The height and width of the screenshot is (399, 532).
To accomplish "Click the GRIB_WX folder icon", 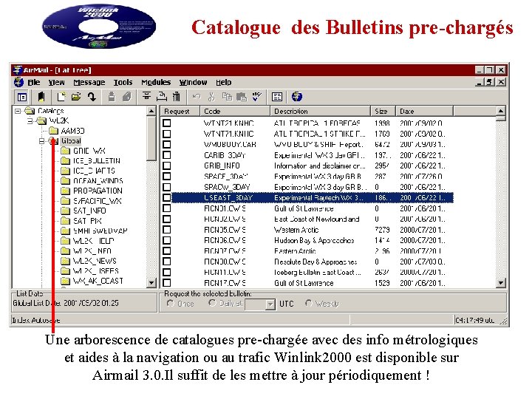I will (65, 151).
